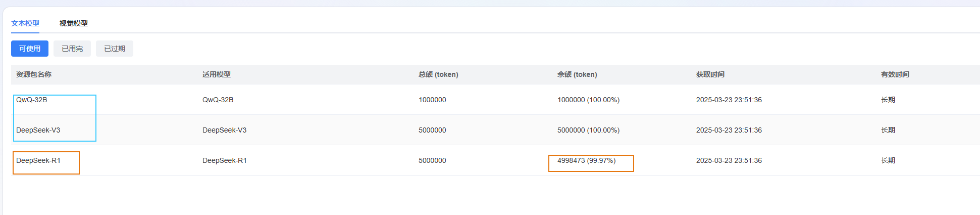Click the 总额 (token) column header
Image resolution: width=980 pixels, height=215 pixels.
coord(438,74)
